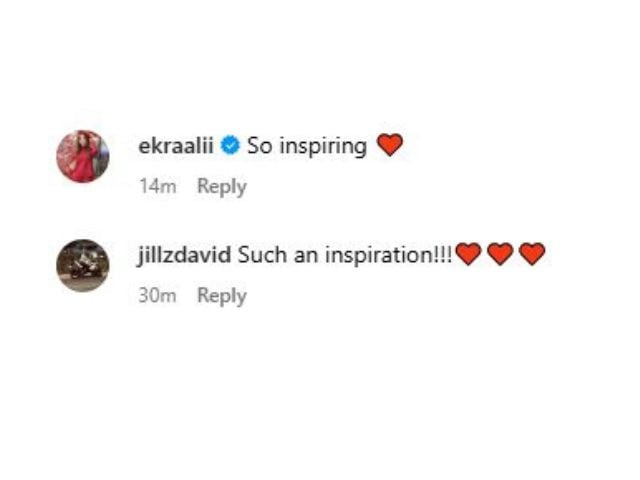Click the word inspiring in ekraalii's comment
The width and height of the screenshot is (640, 480).
323,147
